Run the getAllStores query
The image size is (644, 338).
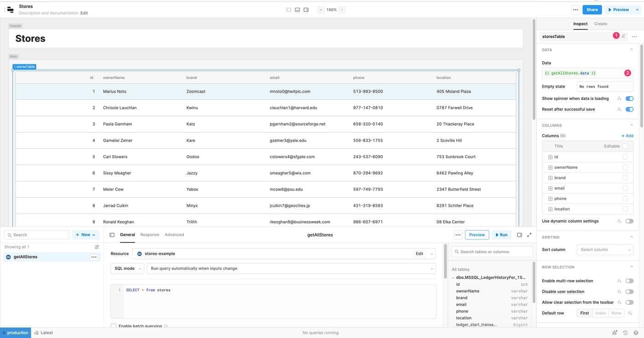tap(501, 235)
